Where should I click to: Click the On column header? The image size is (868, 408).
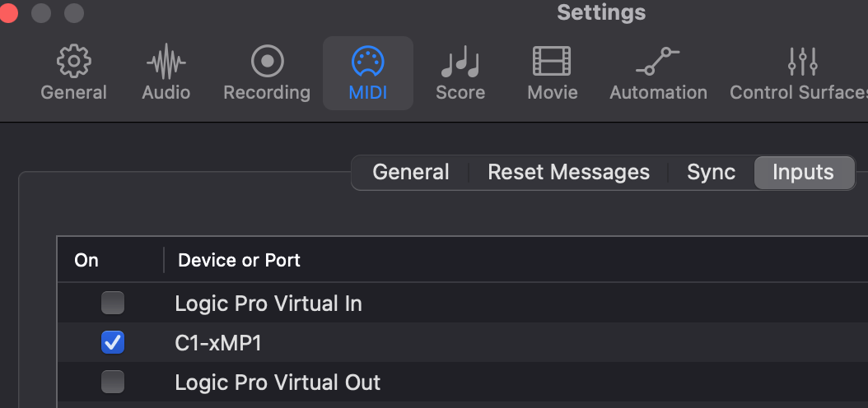86,260
